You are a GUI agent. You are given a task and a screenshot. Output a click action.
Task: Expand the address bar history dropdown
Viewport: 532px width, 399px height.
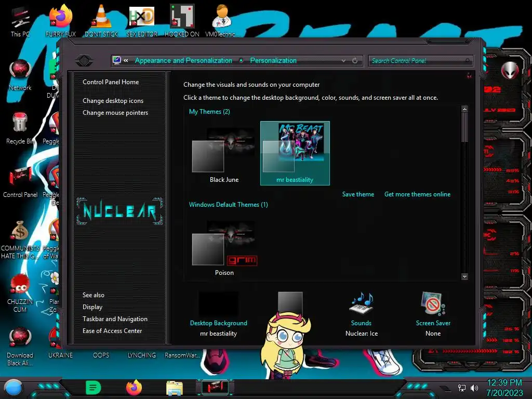point(344,60)
